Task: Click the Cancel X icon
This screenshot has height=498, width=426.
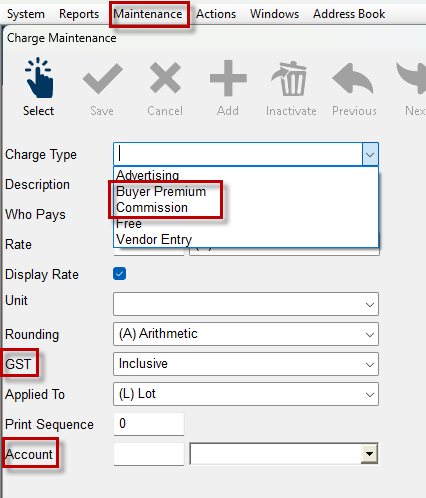Action: click(x=165, y=78)
